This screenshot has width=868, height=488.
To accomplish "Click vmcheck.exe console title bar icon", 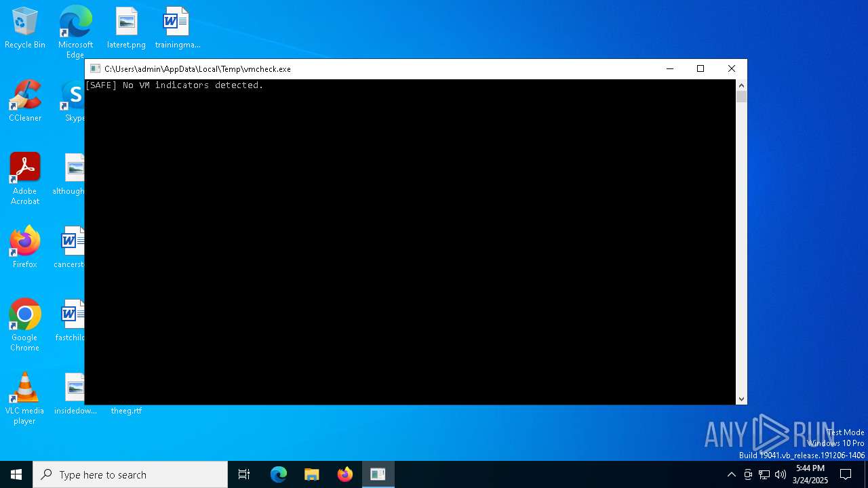I will click(96, 68).
